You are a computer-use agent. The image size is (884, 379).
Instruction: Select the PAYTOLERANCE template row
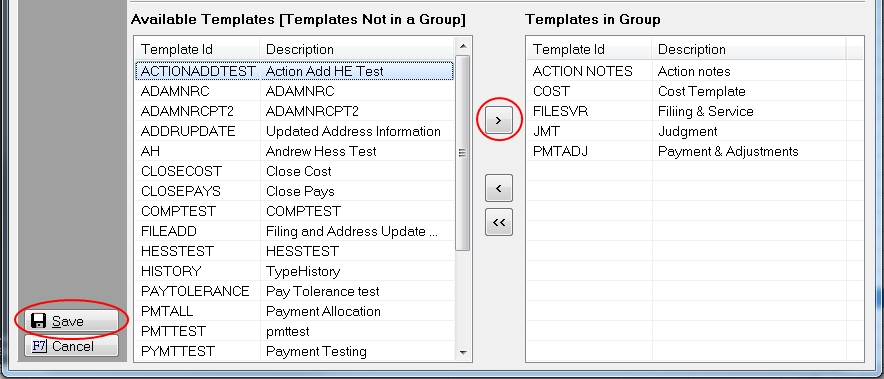click(x=294, y=292)
